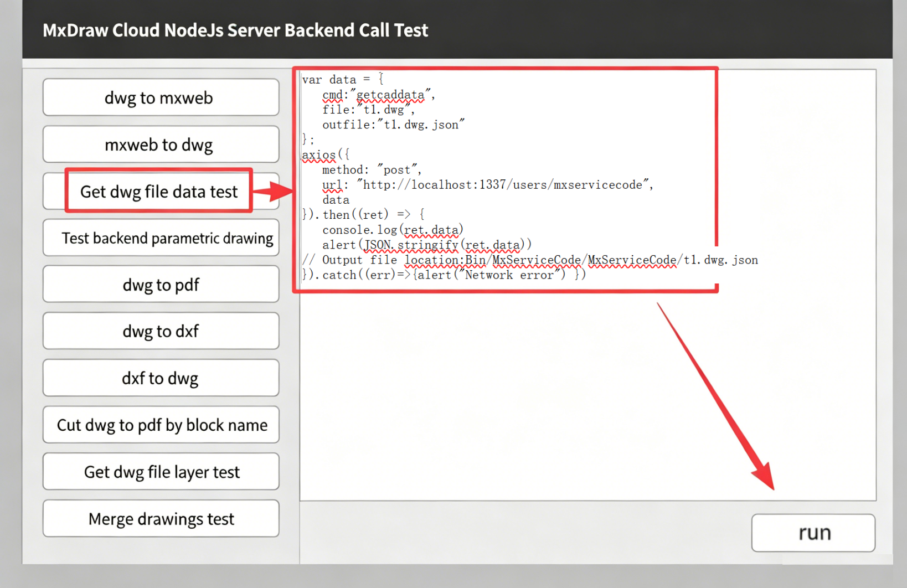Open Cut dwg to pdf by block name
The height and width of the screenshot is (588, 907).
click(161, 425)
